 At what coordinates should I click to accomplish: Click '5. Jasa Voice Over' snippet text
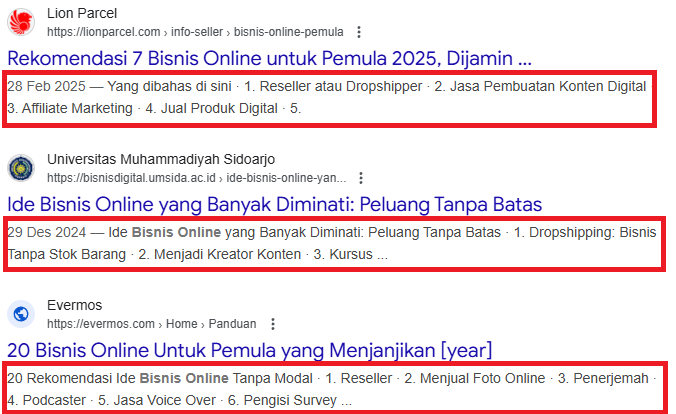click(x=157, y=400)
